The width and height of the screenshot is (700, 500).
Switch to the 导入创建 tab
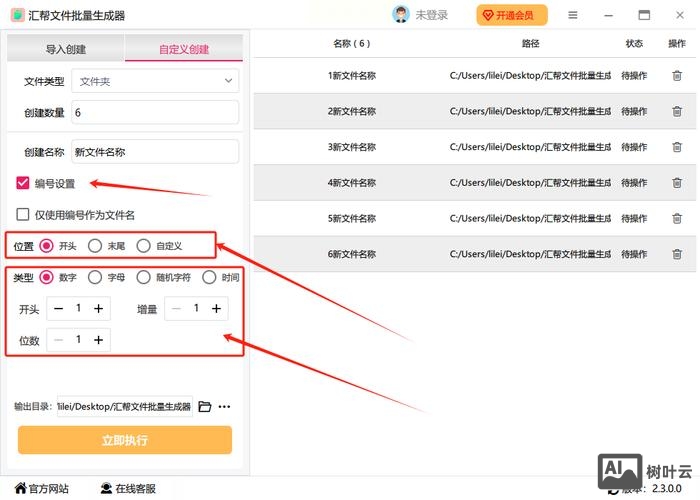(66, 49)
